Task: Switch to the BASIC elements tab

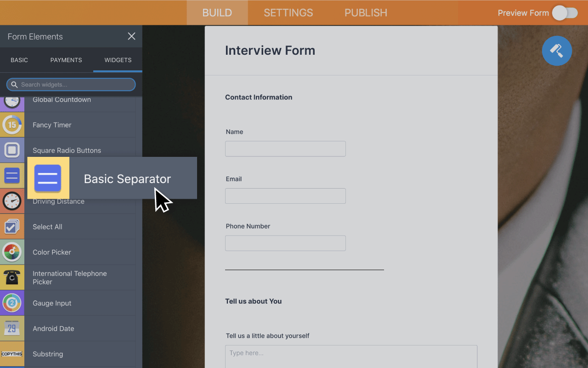Action: pyautogui.click(x=19, y=60)
